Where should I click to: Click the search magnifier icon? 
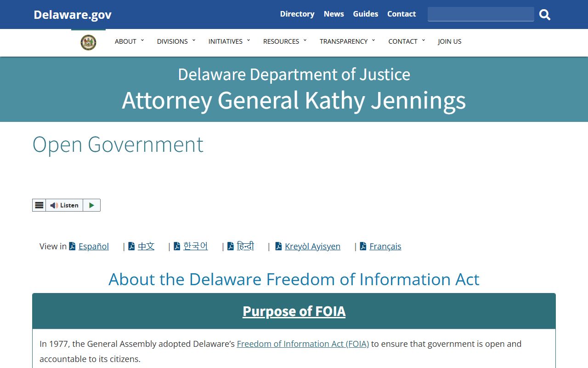click(x=545, y=15)
